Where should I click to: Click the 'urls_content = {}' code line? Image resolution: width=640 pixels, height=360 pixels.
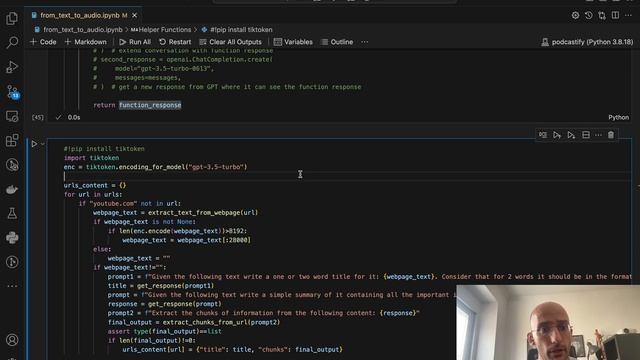95,185
